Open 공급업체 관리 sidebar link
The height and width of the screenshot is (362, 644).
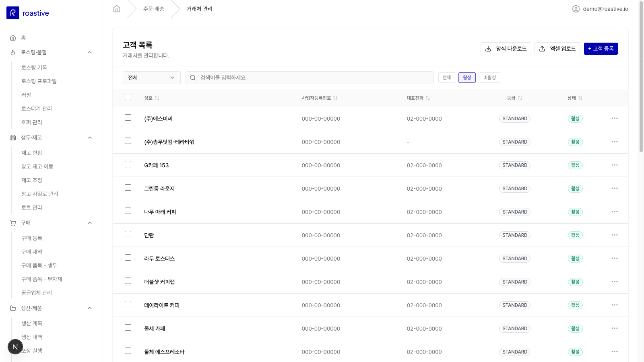(37, 293)
